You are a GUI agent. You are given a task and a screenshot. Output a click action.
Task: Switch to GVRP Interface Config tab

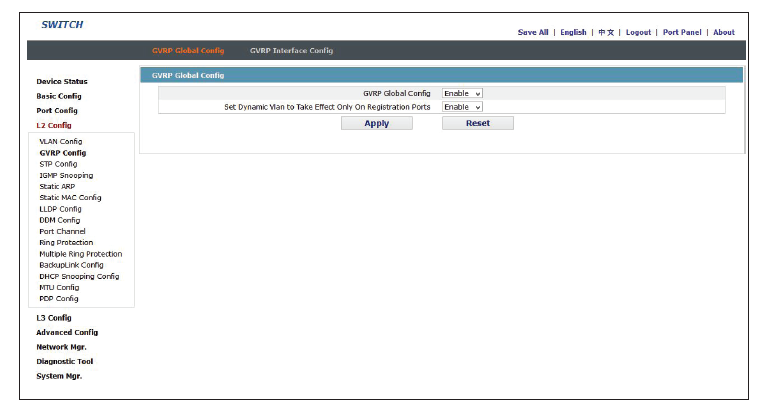click(x=291, y=51)
